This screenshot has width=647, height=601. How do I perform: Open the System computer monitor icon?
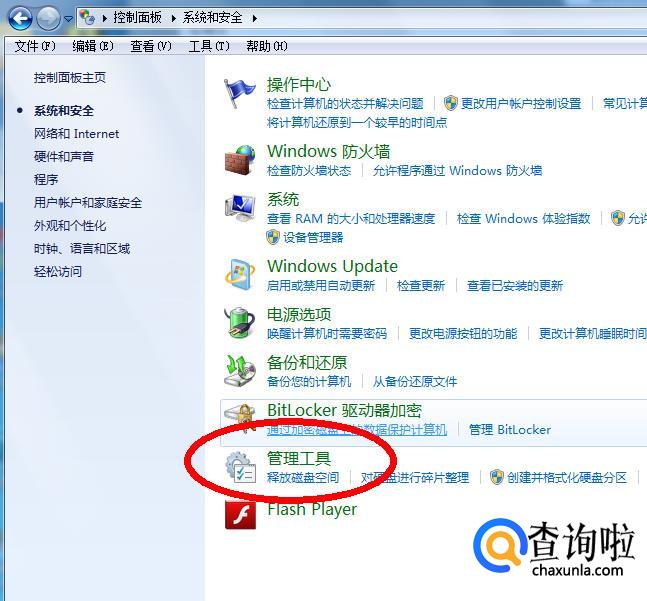(240, 207)
